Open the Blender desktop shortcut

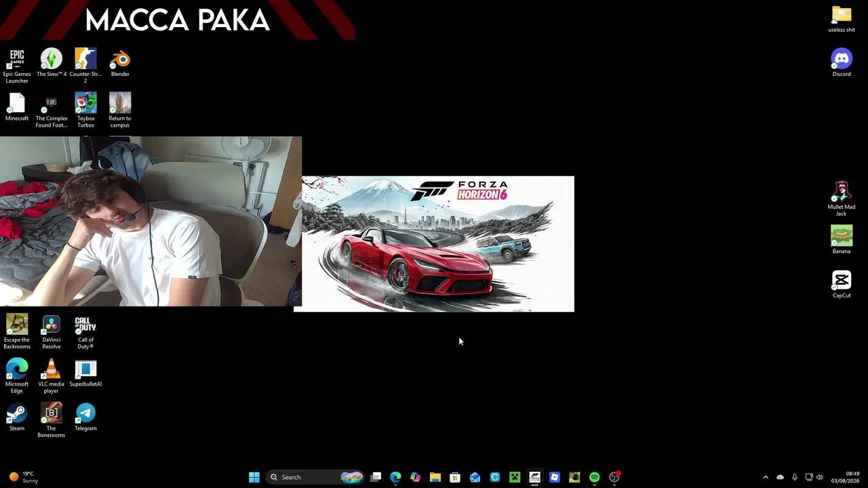pos(120,63)
